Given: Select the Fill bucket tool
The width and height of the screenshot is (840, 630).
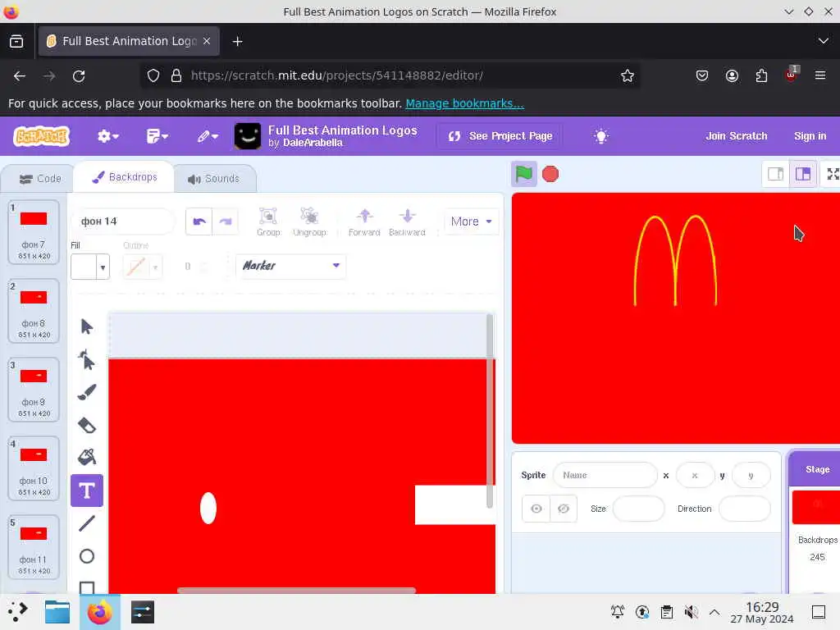Looking at the screenshot, I should pos(87,458).
